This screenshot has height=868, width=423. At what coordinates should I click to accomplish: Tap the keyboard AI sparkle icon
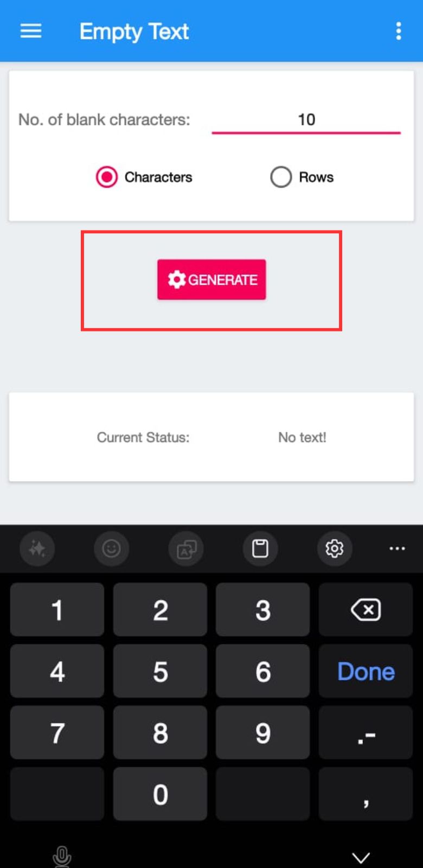37,549
